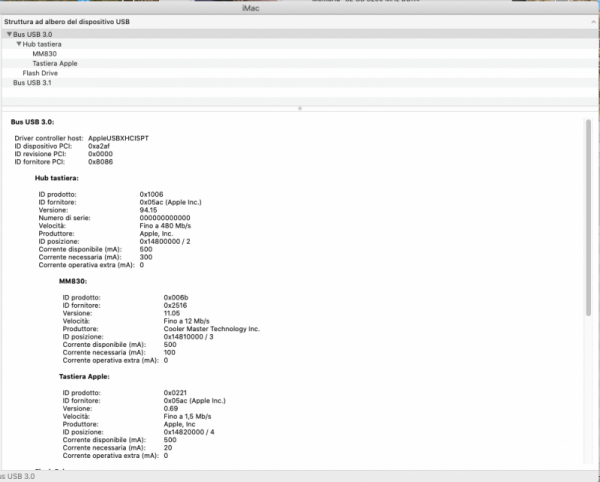The width and height of the screenshot is (600, 482).
Task: Click the 'Bus USB 3.0:' heading in details
Action: (x=33, y=122)
